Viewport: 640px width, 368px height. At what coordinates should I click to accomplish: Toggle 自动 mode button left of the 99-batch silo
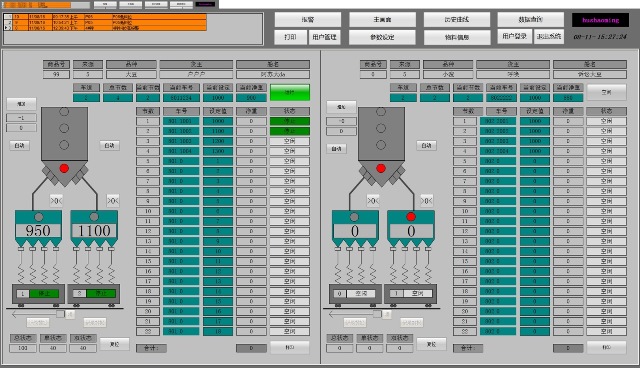pyautogui.click(x=20, y=145)
